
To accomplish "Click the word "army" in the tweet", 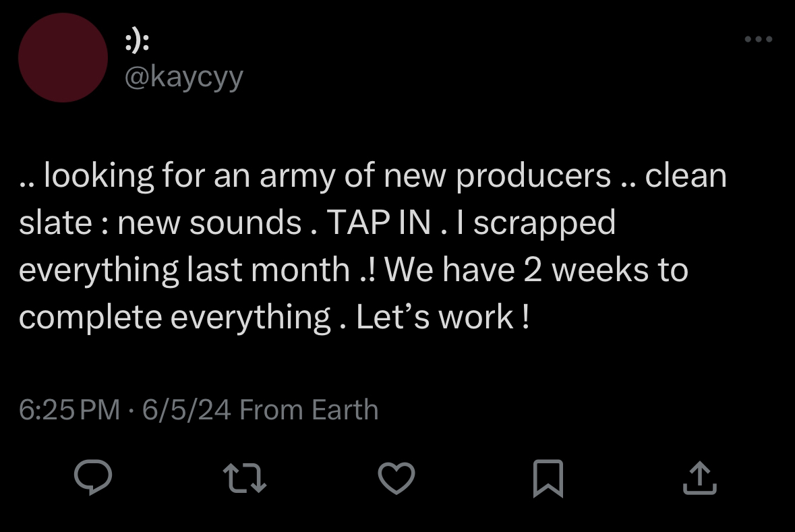I will coord(295,176).
